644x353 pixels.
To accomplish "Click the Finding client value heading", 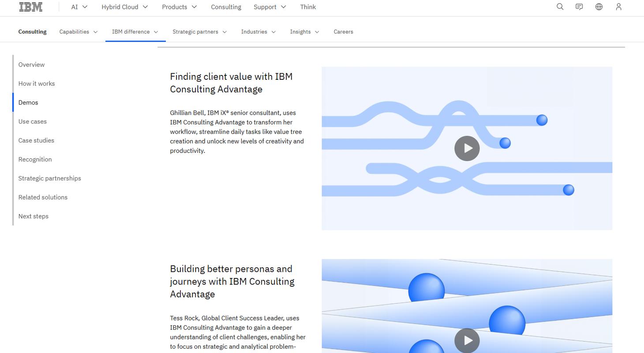I will [x=231, y=83].
